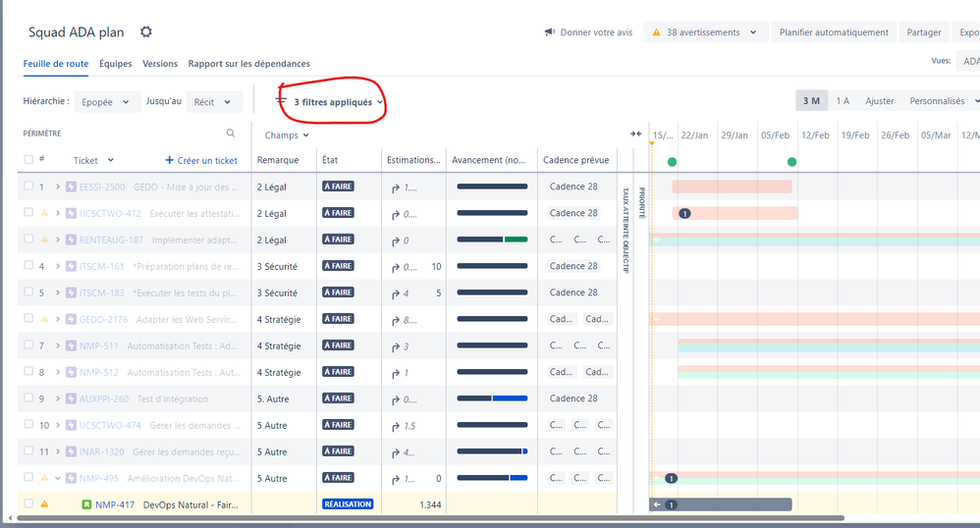
Task: Check the box for row 1 EESSI-2500
Action: point(28,185)
